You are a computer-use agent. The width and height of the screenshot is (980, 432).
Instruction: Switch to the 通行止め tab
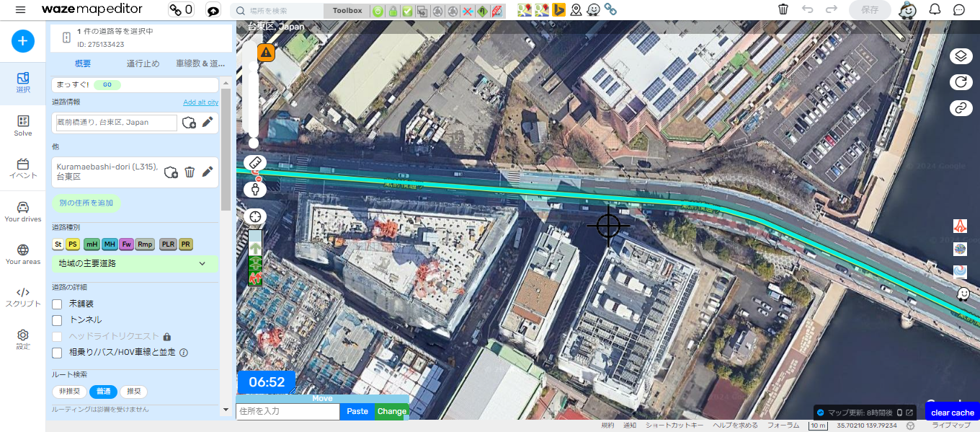[x=143, y=63]
